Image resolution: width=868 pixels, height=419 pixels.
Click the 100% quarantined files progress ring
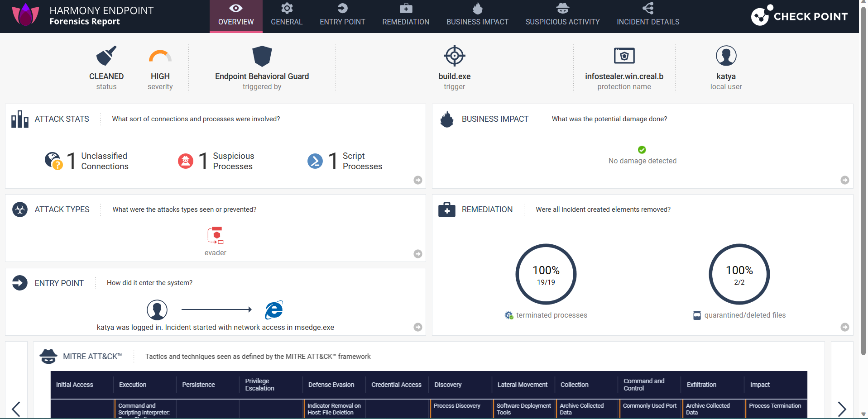739,274
